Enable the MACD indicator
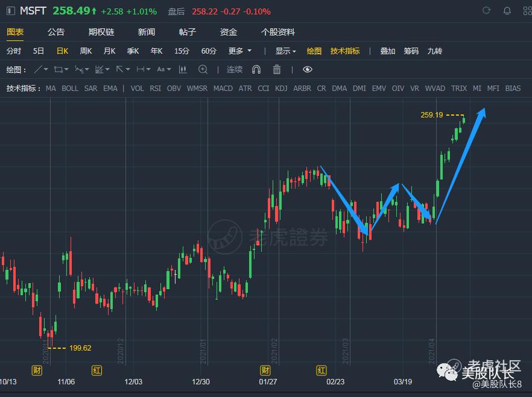This screenshot has width=532, height=397. [x=223, y=89]
